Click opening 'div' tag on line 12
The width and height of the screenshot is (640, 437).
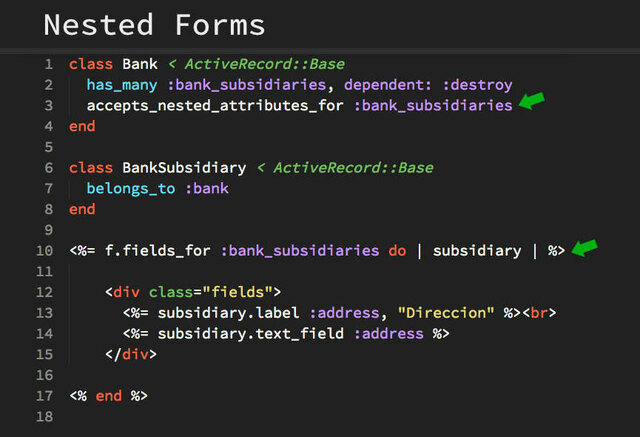point(126,292)
